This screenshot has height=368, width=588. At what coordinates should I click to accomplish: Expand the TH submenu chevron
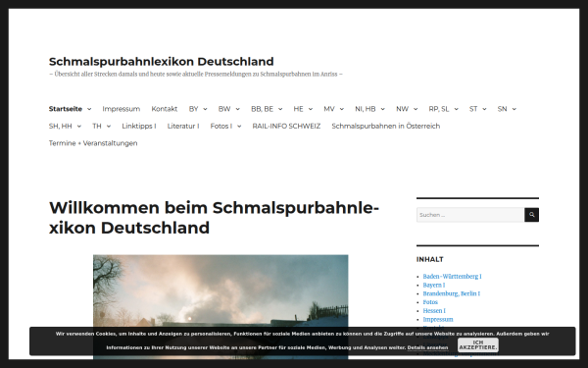pyautogui.click(x=109, y=127)
